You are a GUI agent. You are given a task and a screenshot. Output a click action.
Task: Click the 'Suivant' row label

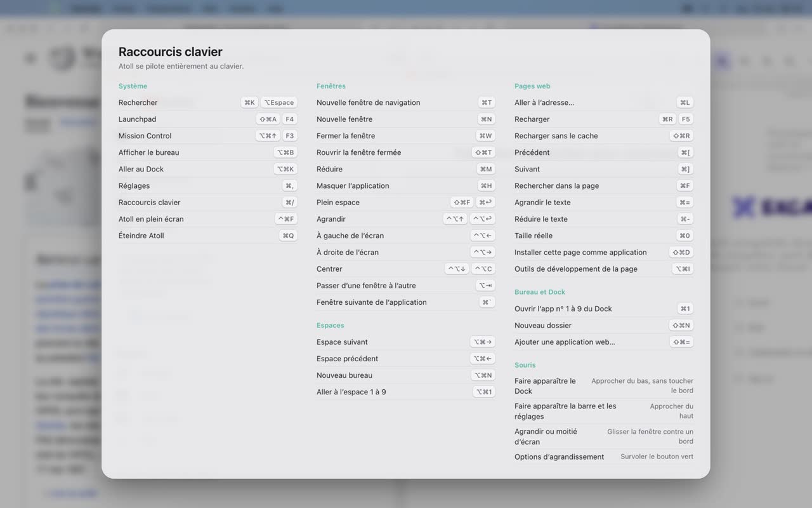click(x=527, y=169)
